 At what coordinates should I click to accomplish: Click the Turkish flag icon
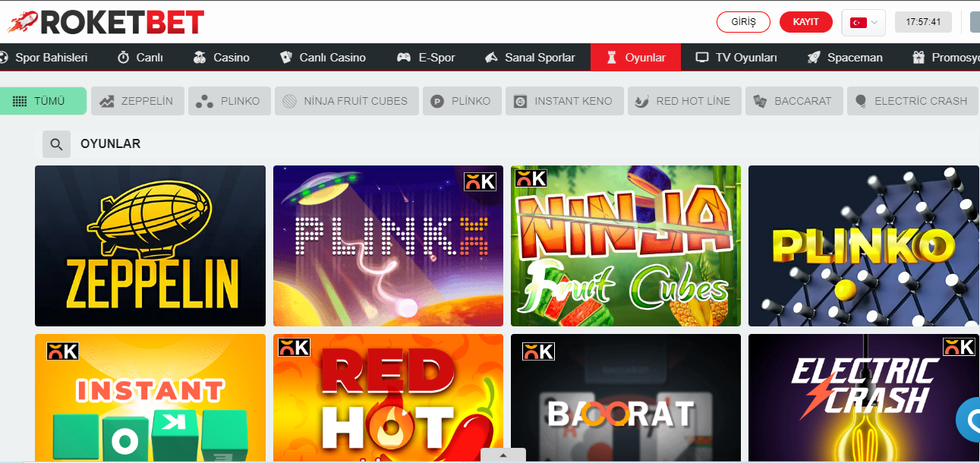[858, 22]
